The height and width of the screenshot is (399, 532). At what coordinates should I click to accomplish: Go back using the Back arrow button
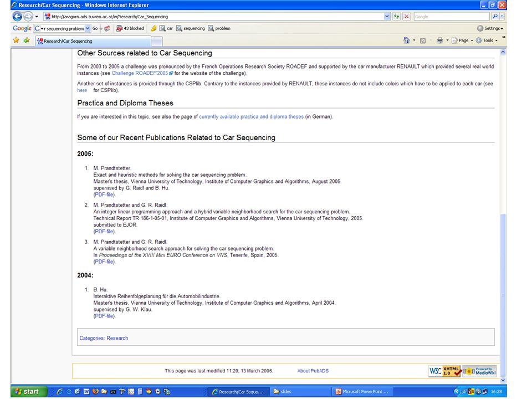(x=17, y=16)
